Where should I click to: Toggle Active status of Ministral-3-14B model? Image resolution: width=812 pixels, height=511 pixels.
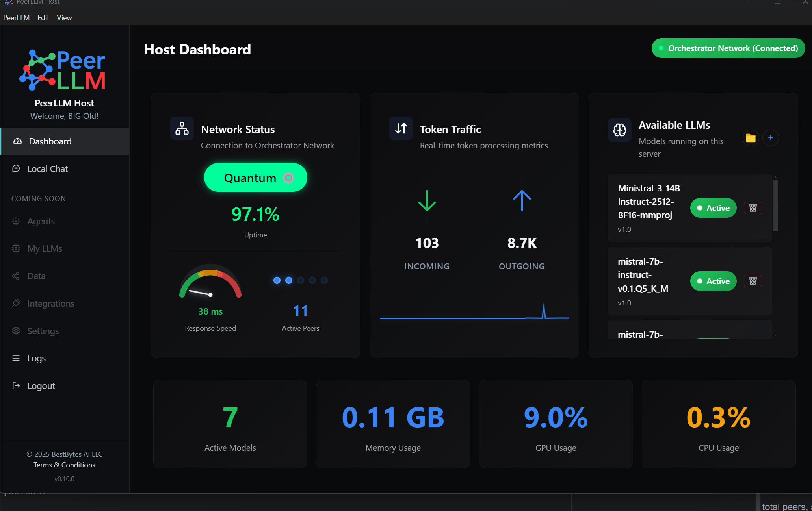coord(713,208)
